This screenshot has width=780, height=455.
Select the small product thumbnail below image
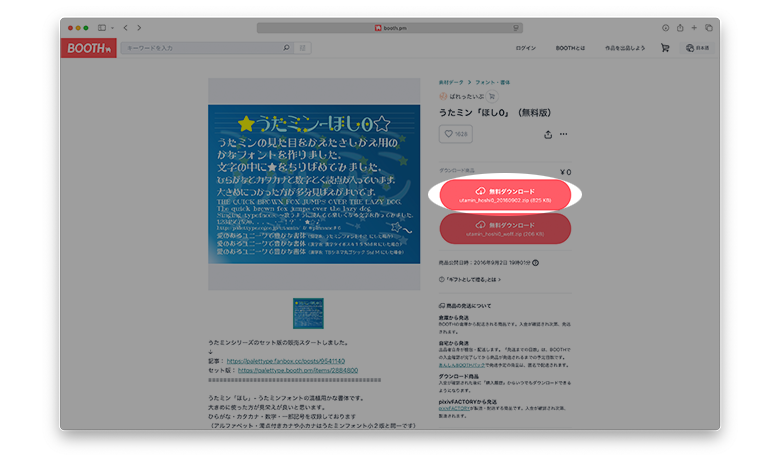coord(308,313)
